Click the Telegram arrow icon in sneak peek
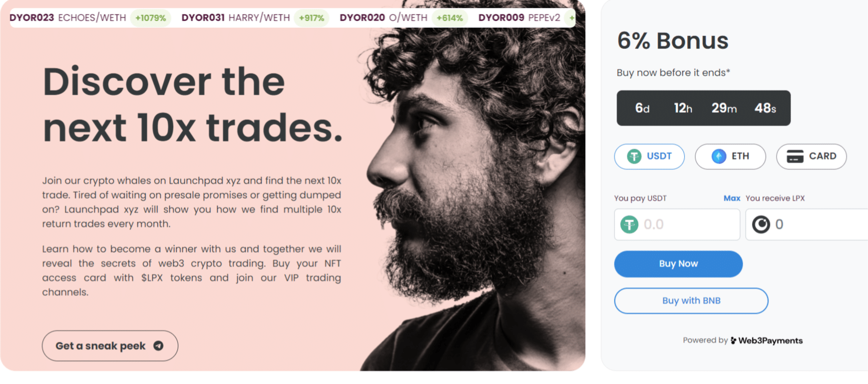 click(x=159, y=346)
